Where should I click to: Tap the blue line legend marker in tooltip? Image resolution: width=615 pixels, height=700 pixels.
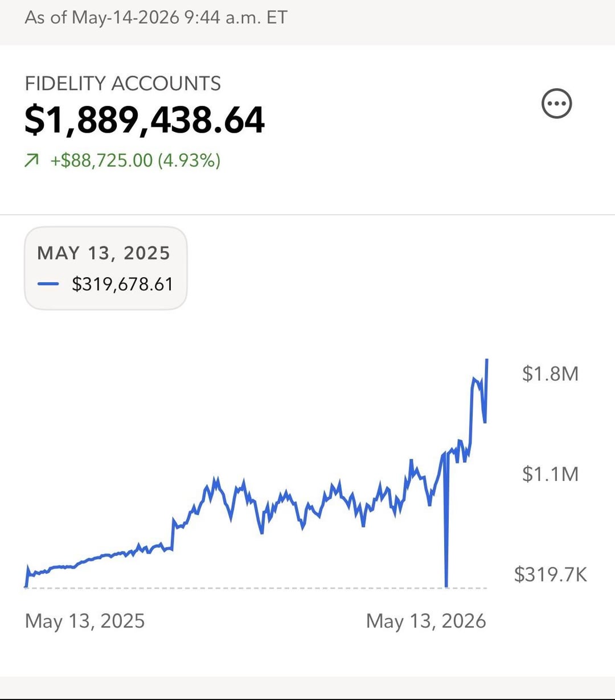coord(48,284)
